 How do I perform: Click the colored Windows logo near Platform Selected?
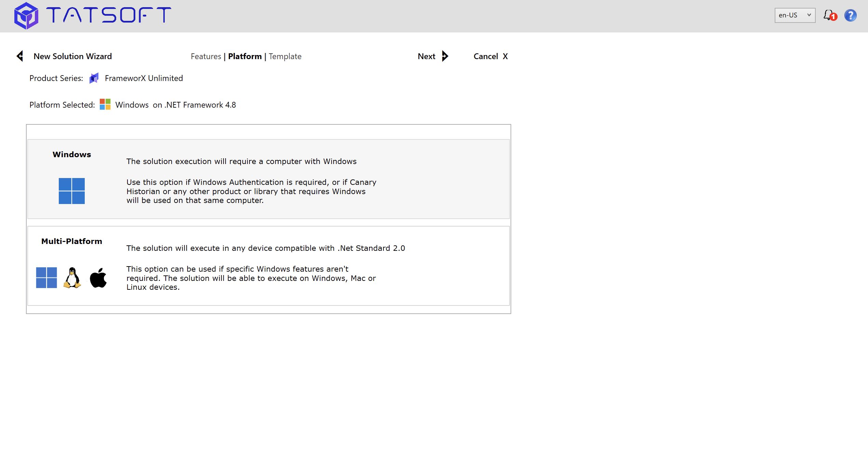[105, 105]
